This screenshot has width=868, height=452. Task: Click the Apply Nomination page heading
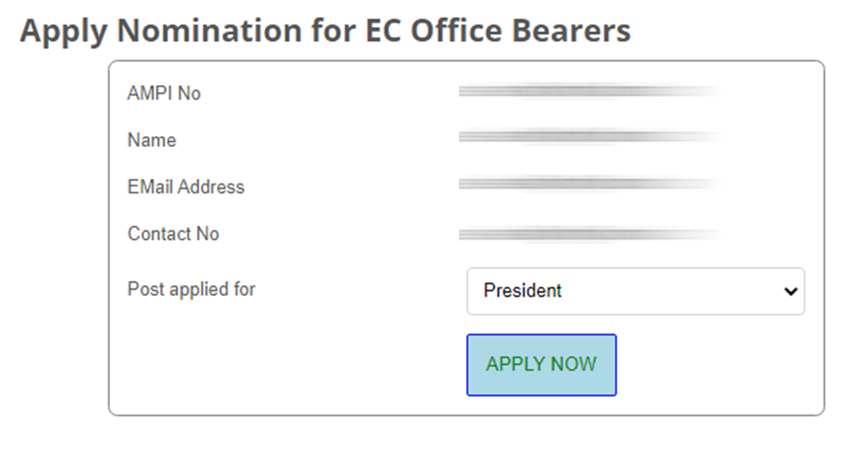tap(325, 32)
